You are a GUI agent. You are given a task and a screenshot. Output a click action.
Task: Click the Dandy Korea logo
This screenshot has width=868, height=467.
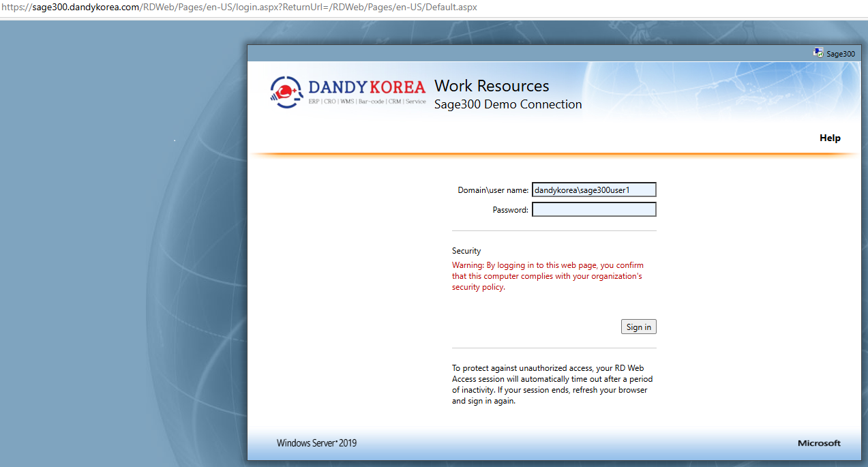[348, 92]
